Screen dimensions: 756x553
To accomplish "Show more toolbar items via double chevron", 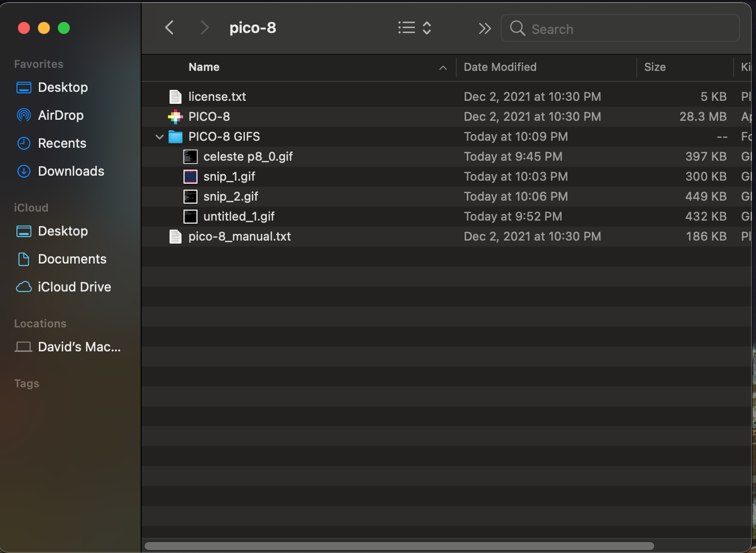I will click(485, 28).
